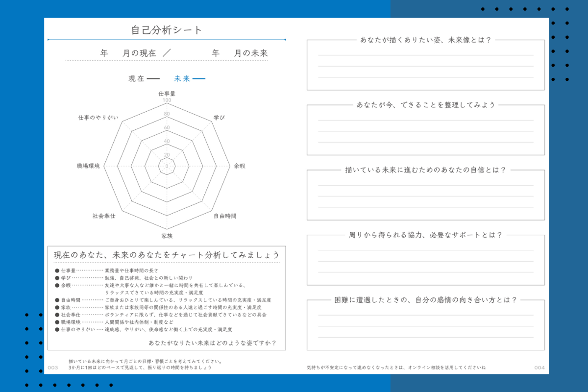Click the 職場環境 radar axis label

coord(88,166)
